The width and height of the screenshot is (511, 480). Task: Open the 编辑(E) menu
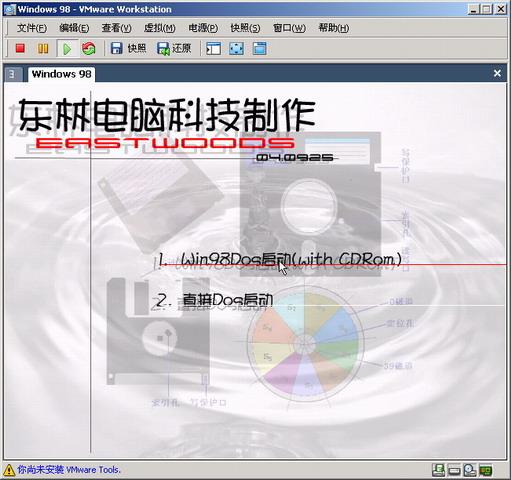point(74,28)
